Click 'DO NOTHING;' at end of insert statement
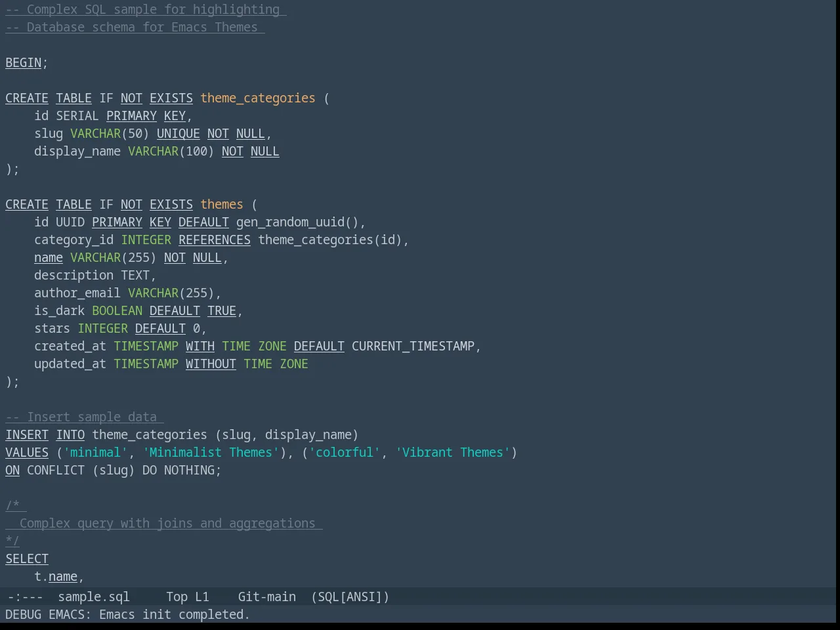Image resolution: width=840 pixels, height=630 pixels. coord(182,471)
